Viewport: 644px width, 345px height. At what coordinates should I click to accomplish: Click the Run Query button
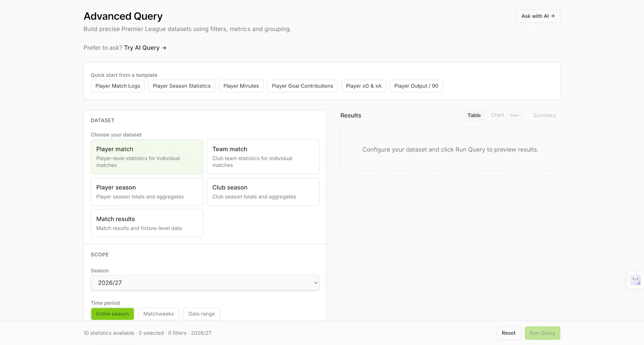pos(542,333)
